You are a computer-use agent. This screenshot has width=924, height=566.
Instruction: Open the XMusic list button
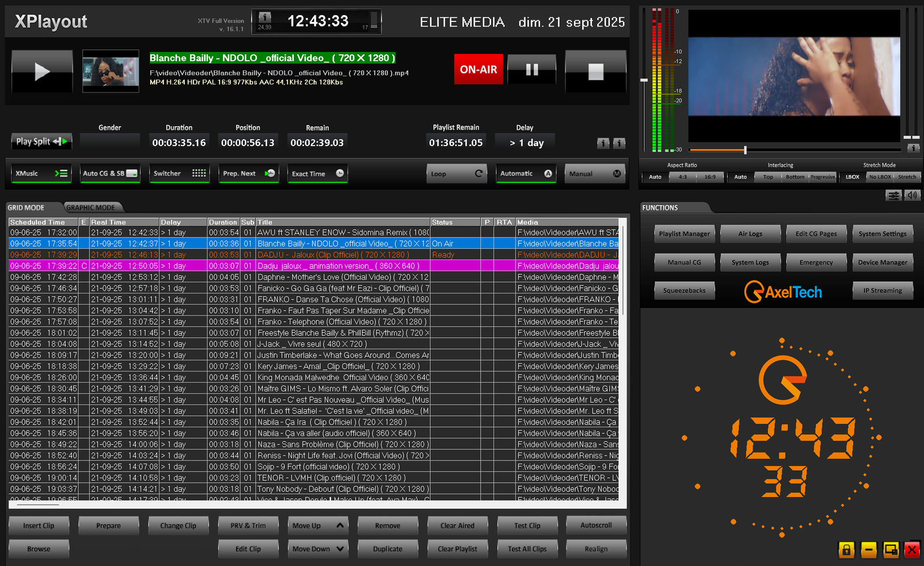41,174
